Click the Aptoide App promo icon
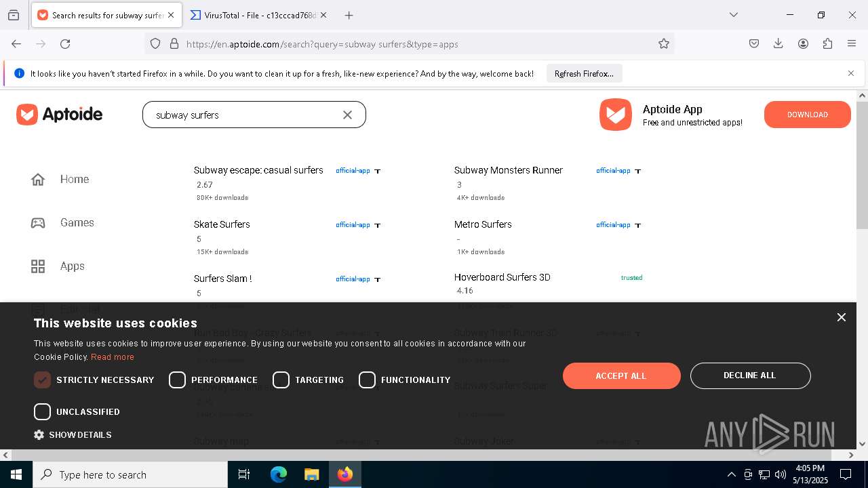Screen dimensions: 868x488 pyautogui.click(x=616, y=115)
